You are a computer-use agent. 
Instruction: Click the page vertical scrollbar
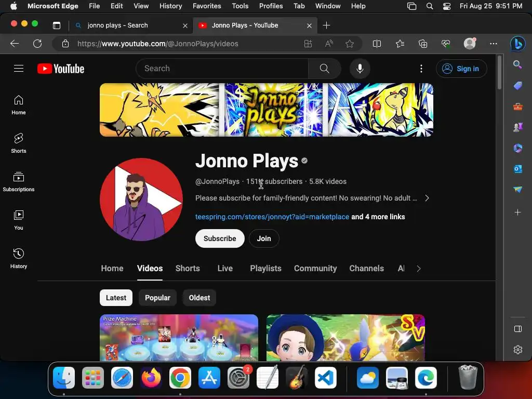coord(499,73)
